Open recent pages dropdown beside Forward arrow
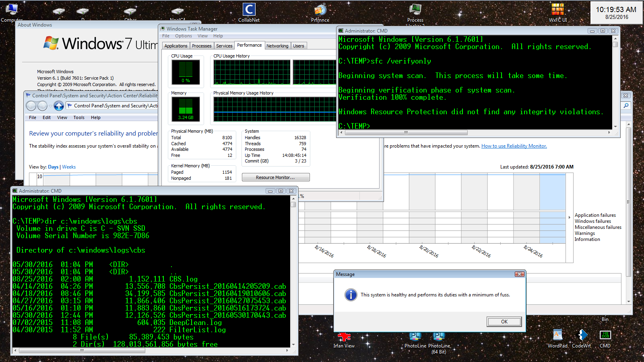This screenshot has height=362, width=644. tap(50, 106)
